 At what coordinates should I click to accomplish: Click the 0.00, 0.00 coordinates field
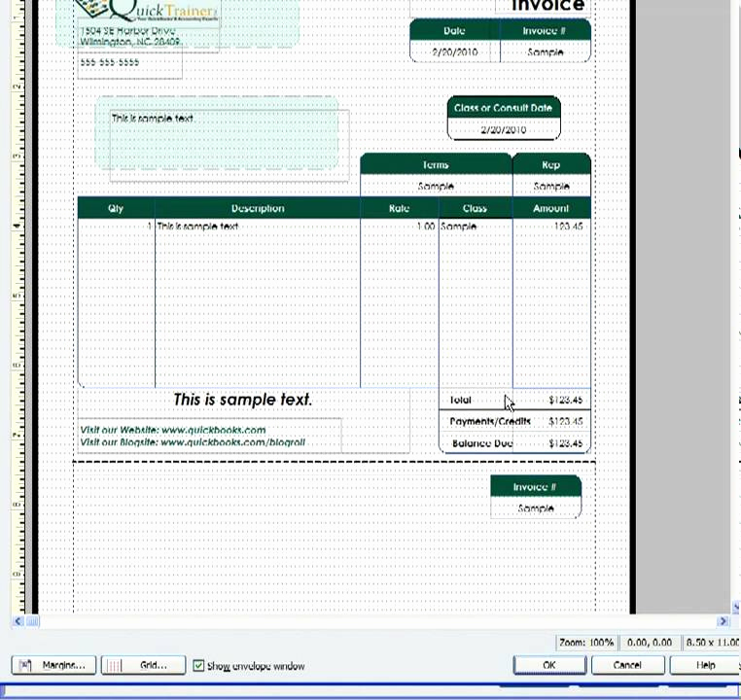point(650,643)
